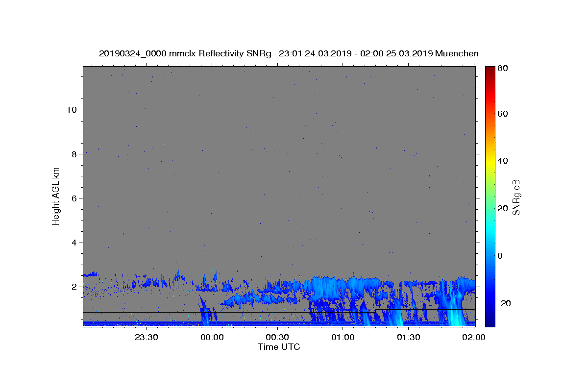Click the height tick label 10
This screenshot has width=588, height=392.
[72, 110]
